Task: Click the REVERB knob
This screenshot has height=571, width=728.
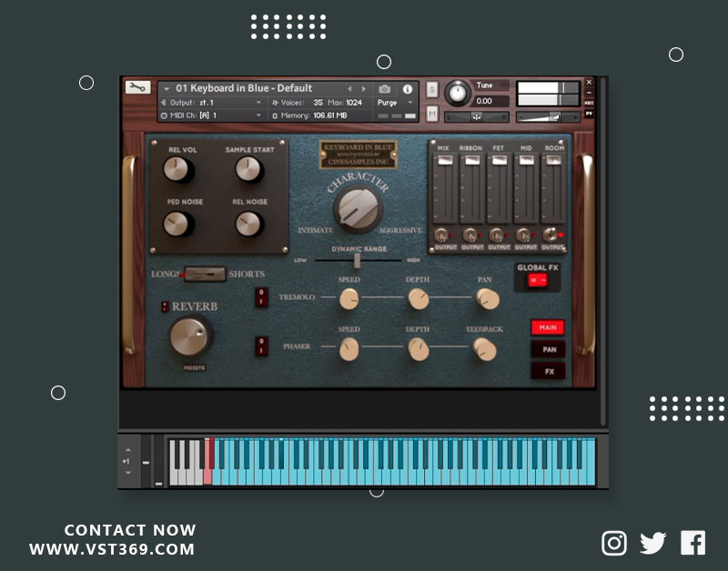Action: pyautogui.click(x=190, y=336)
